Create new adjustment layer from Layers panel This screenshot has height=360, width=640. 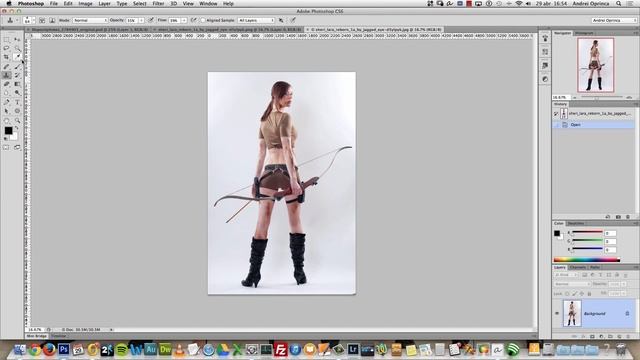tap(601, 337)
